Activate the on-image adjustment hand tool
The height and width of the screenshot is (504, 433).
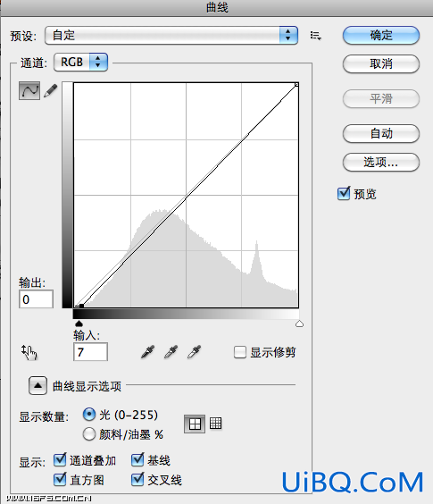point(29,353)
